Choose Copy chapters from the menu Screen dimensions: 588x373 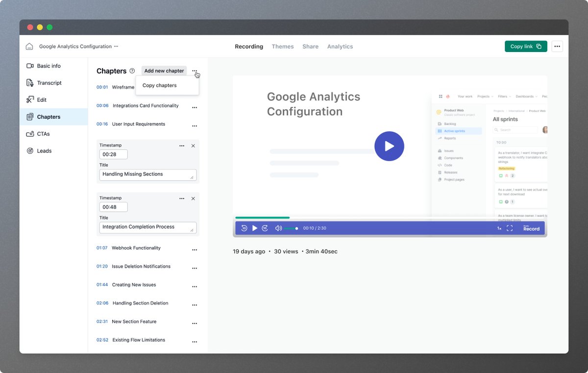167,85
